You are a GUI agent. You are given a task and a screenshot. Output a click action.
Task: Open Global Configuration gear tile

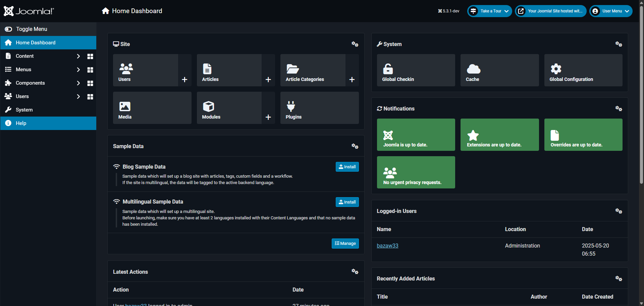(583, 70)
